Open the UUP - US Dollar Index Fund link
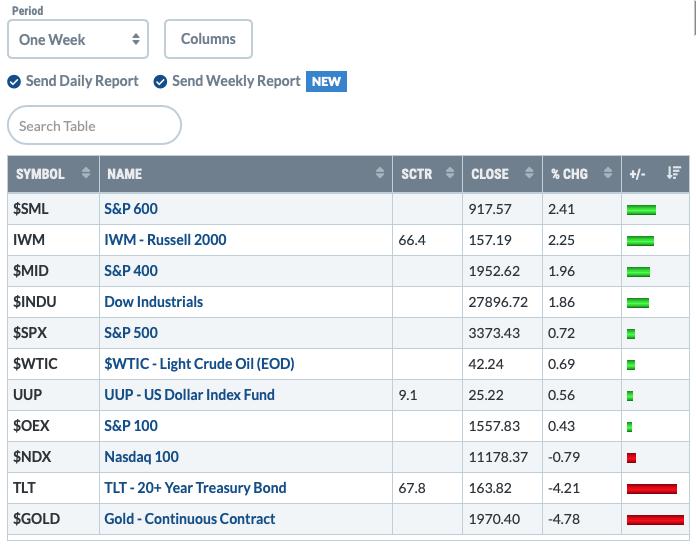This screenshot has height=547, width=696. tap(190, 395)
